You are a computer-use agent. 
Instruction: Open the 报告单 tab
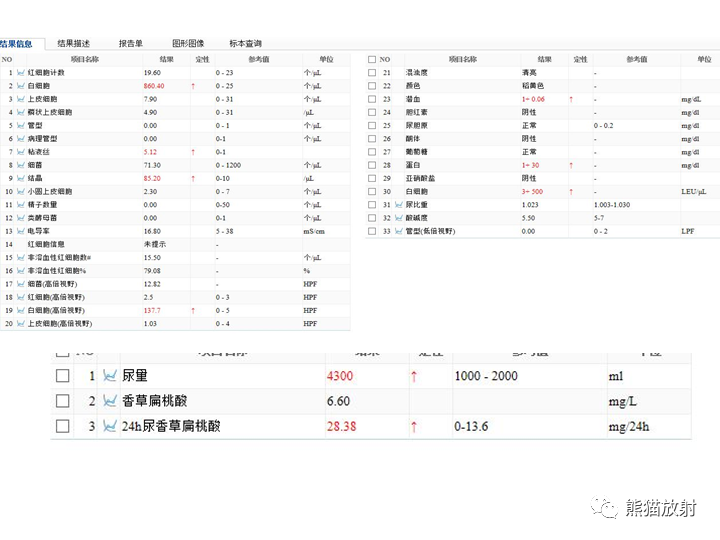click(131, 44)
